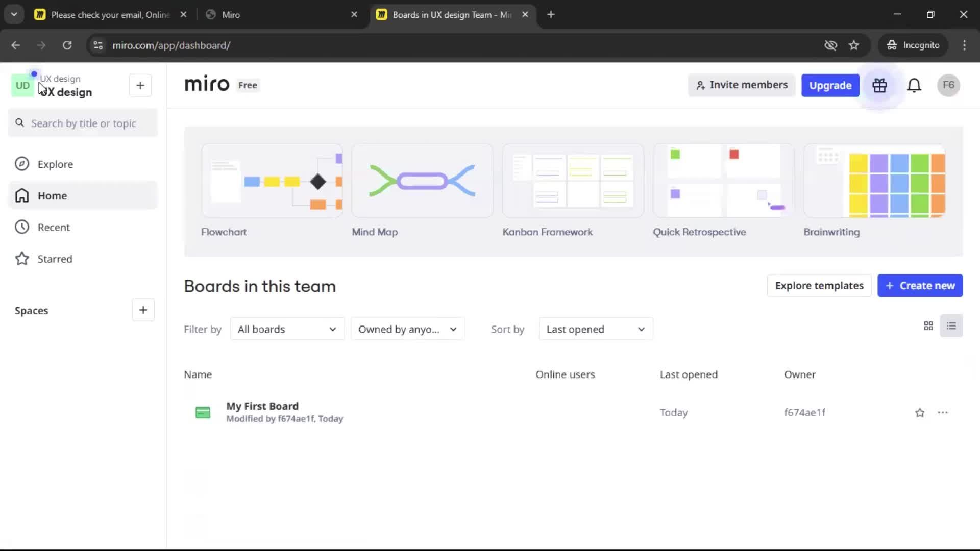Screen dimensions: 980x551
Task: Open the gift box rewards icon
Action: [879, 85]
